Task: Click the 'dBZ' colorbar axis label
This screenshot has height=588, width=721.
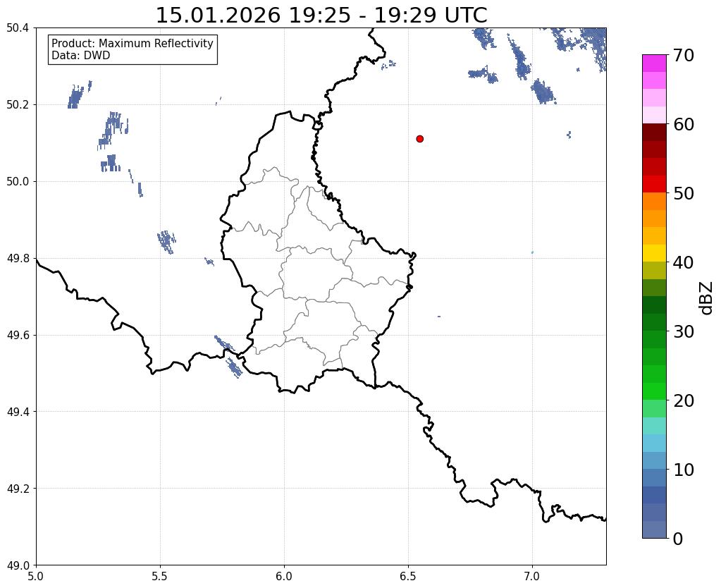Action: tap(707, 298)
